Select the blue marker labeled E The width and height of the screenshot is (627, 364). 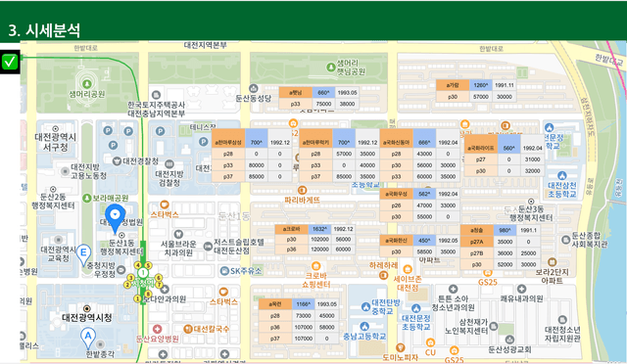point(83,254)
